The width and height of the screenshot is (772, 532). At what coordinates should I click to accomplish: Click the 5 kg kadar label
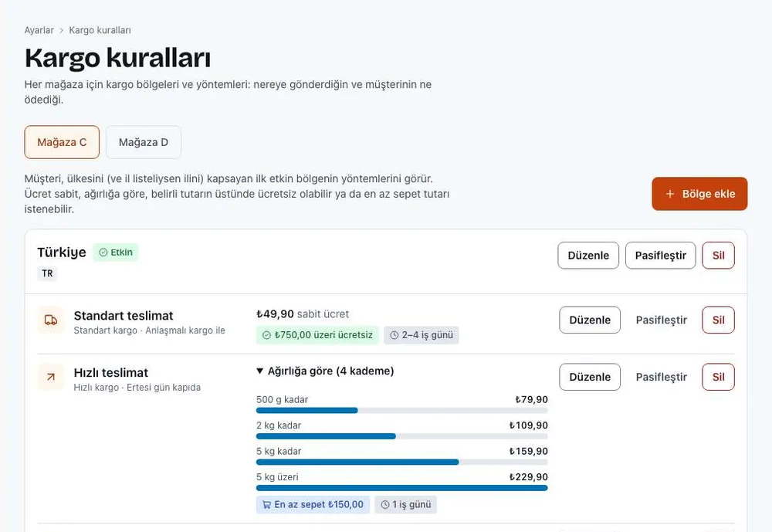279,451
